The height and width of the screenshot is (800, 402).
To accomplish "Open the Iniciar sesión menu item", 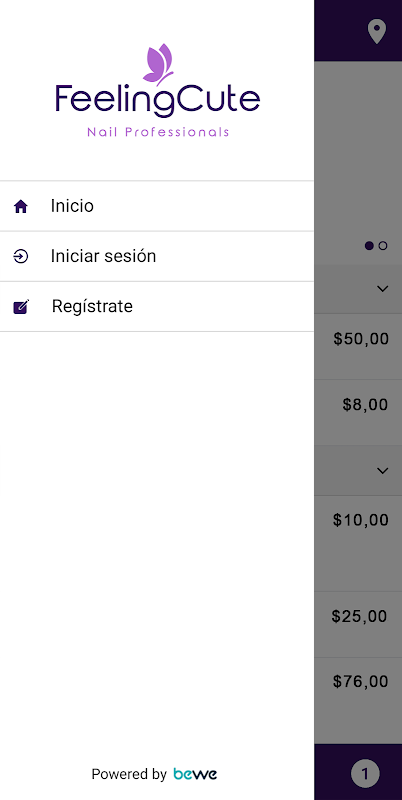I will point(157,256).
